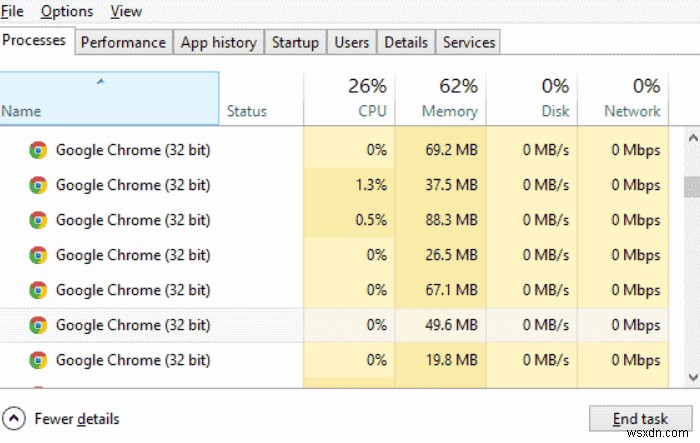Click the Chrome icon in the 26.5 MB row
Viewport: 700px width, 443px height.
coord(38,255)
